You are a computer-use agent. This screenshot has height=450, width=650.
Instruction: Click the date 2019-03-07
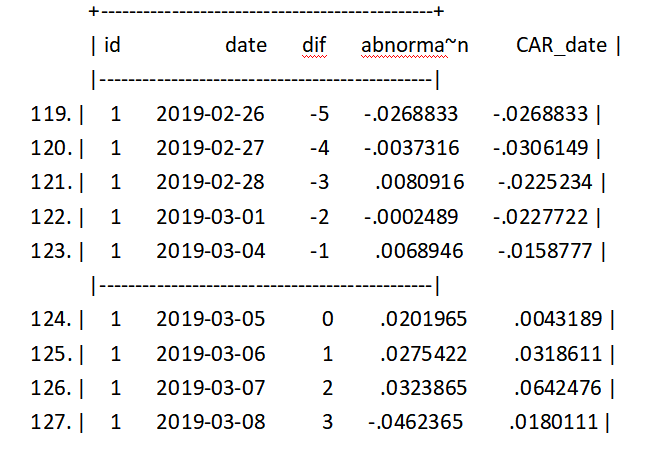point(210,388)
